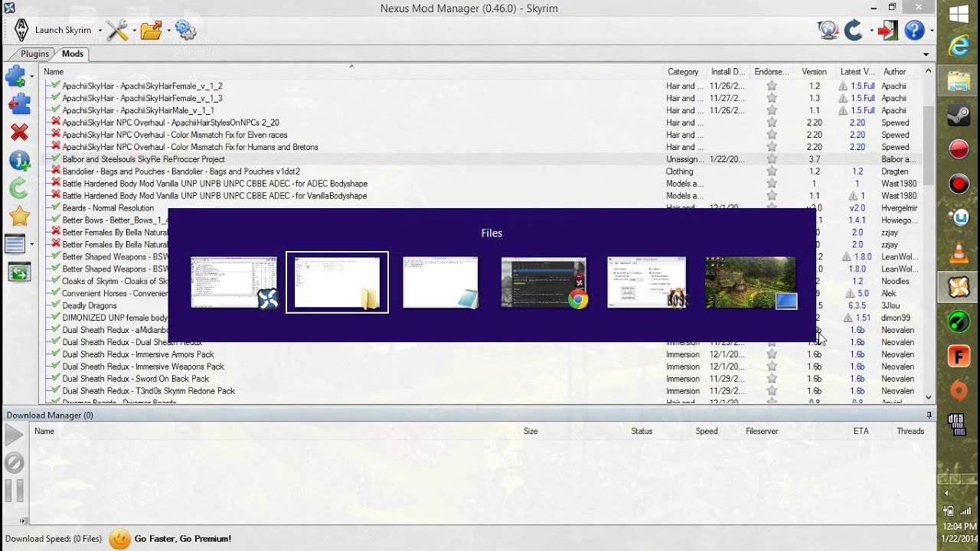Sort by the Author column header
980x551 pixels.
pyautogui.click(x=895, y=71)
